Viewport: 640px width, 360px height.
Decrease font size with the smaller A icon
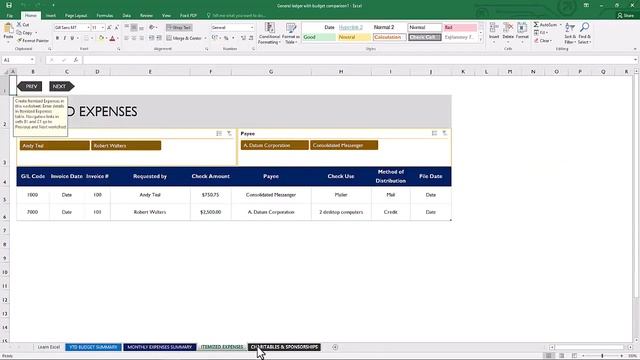pos(116,27)
